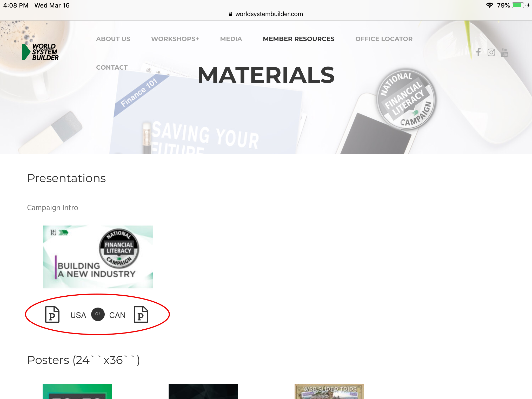Tap the worldsystembuilder.com address bar
This screenshot has height=399, width=532.
coord(266,14)
